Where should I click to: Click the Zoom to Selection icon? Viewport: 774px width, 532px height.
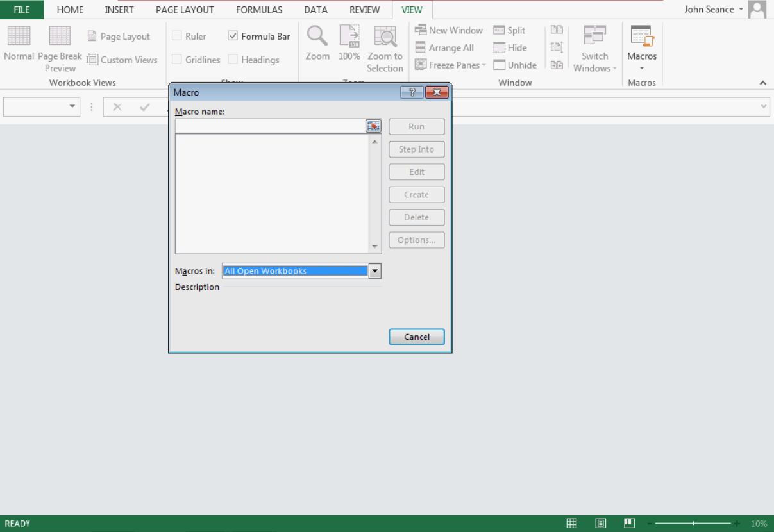pyautogui.click(x=385, y=36)
